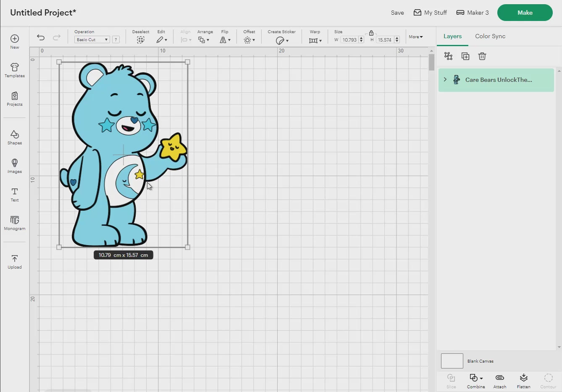Open the Offset tool
The height and width of the screenshot is (392, 562).
(x=249, y=40)
